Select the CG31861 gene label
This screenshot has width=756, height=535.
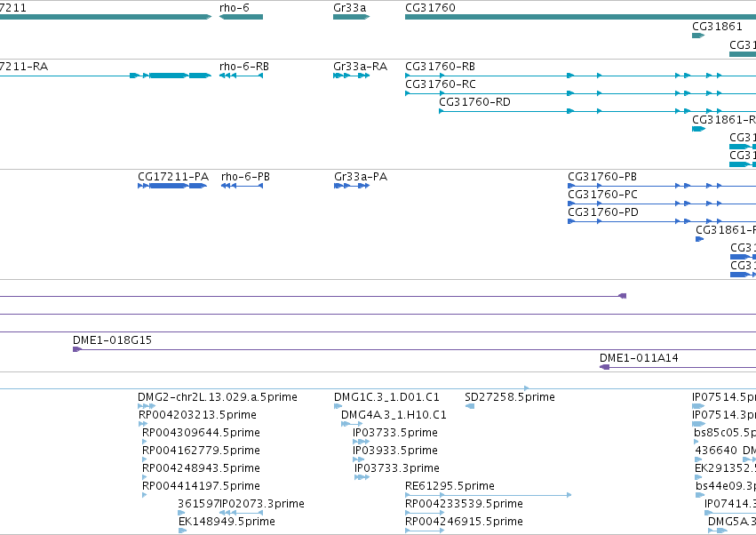pos(717,27)
